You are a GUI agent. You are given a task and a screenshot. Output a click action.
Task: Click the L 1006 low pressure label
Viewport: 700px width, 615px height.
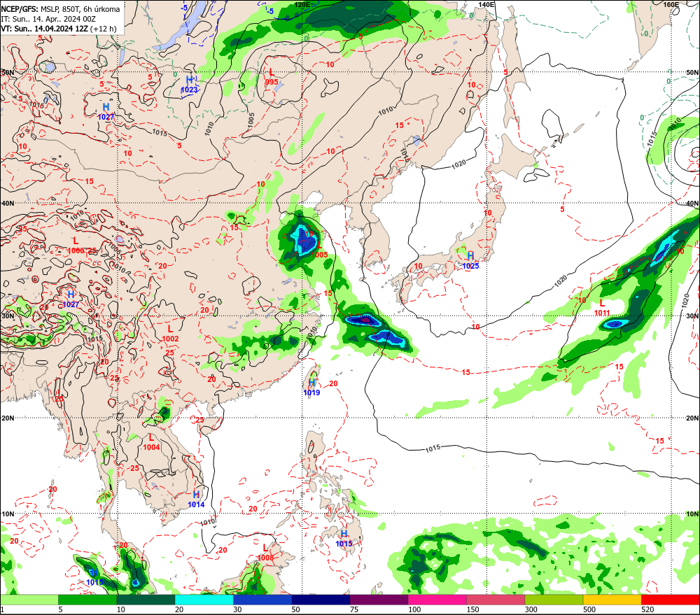76,246
